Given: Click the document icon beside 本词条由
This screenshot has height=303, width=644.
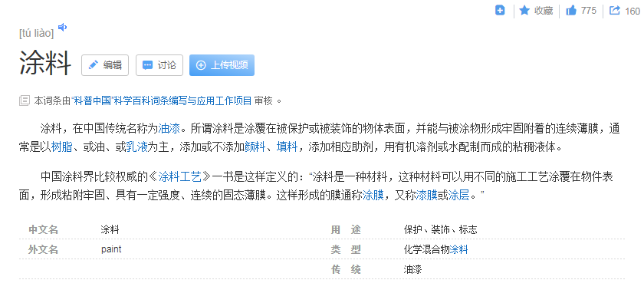Looking at the screenshot, I should tap(25, 100).
